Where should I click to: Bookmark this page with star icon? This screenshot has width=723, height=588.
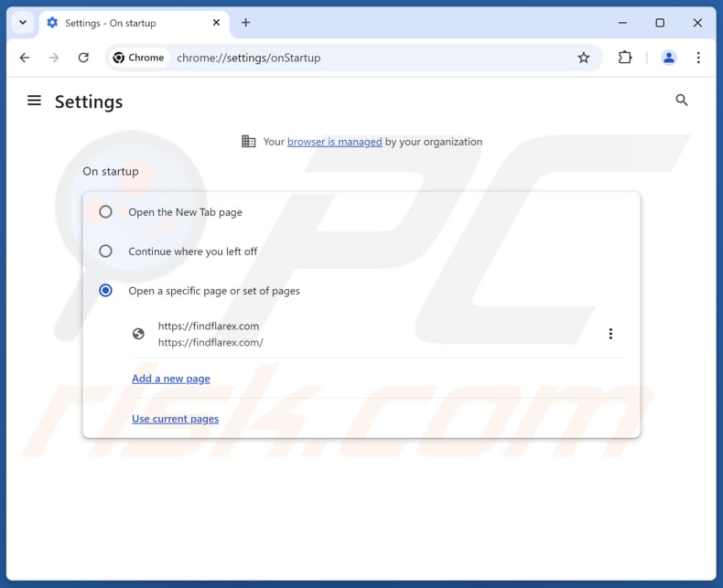[584, 58]
